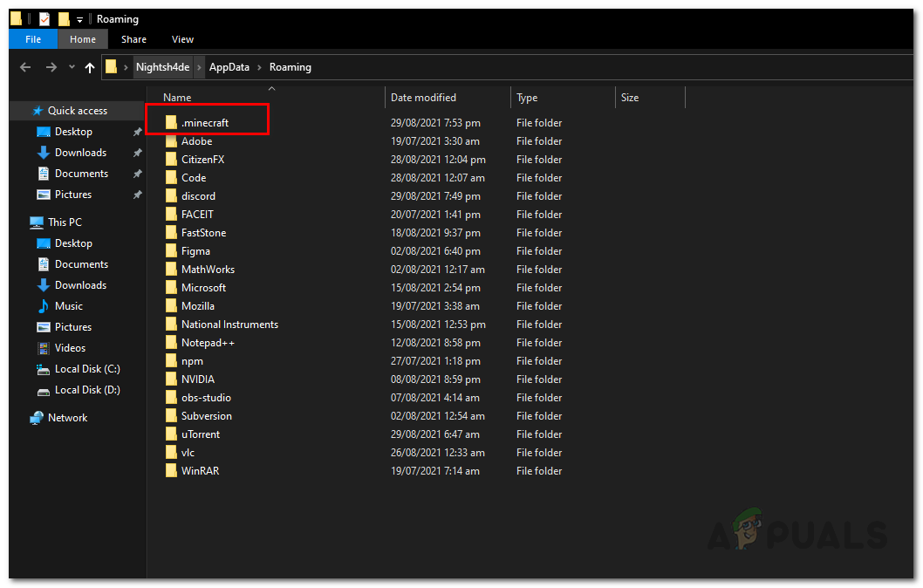Select the National Instruments folder icon
The width and height of the screenshot is (923, 588).
pyautogui.click(x=171, y=325)
